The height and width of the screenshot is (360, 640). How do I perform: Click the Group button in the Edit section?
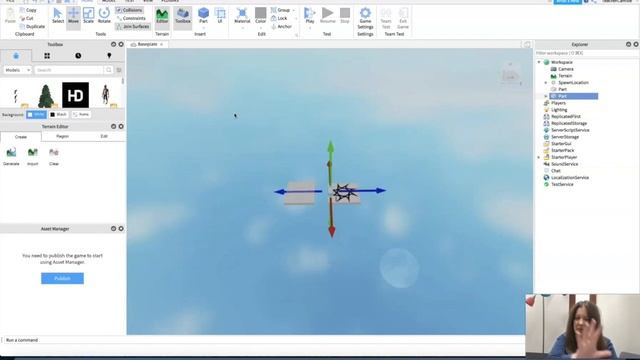pyautogui.click(x=281, y=10)
